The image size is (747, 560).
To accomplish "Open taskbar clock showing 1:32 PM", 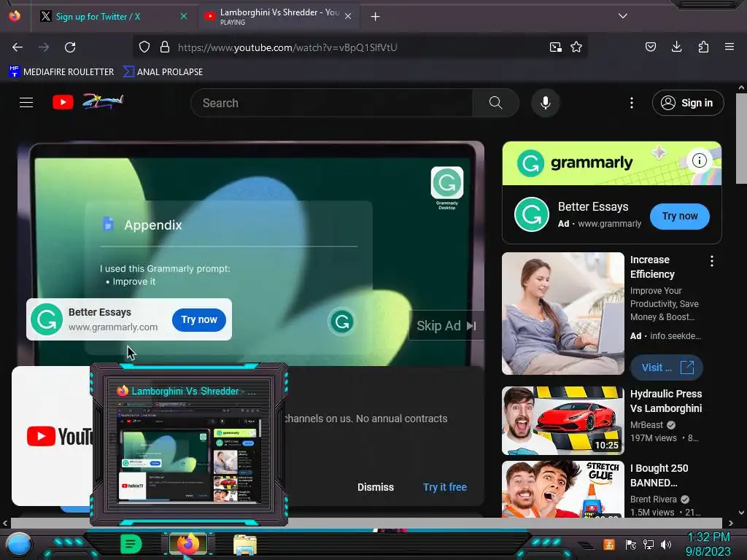I will click(708, 544).
